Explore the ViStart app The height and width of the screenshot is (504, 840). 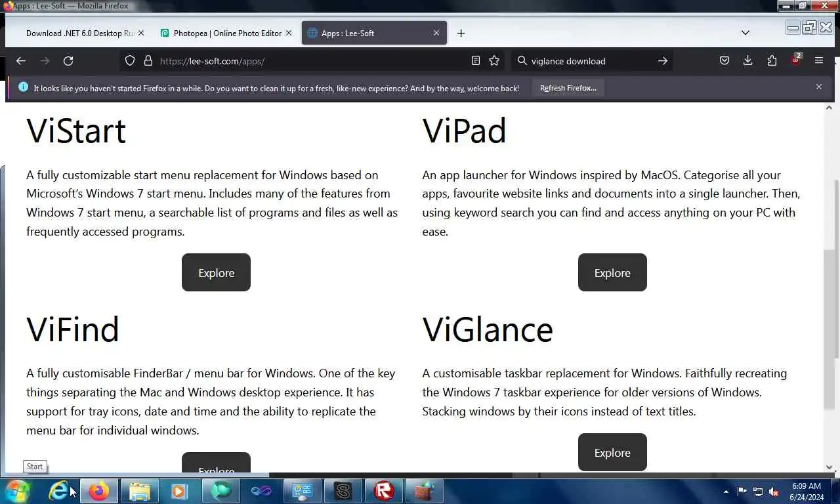pos(216,272)
